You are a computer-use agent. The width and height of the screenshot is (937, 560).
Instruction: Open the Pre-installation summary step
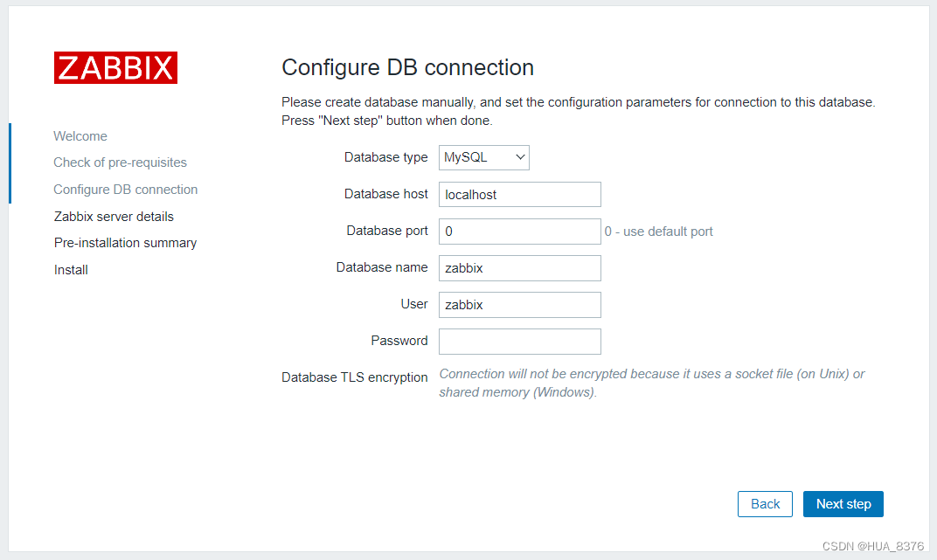[x=125, y=243]
